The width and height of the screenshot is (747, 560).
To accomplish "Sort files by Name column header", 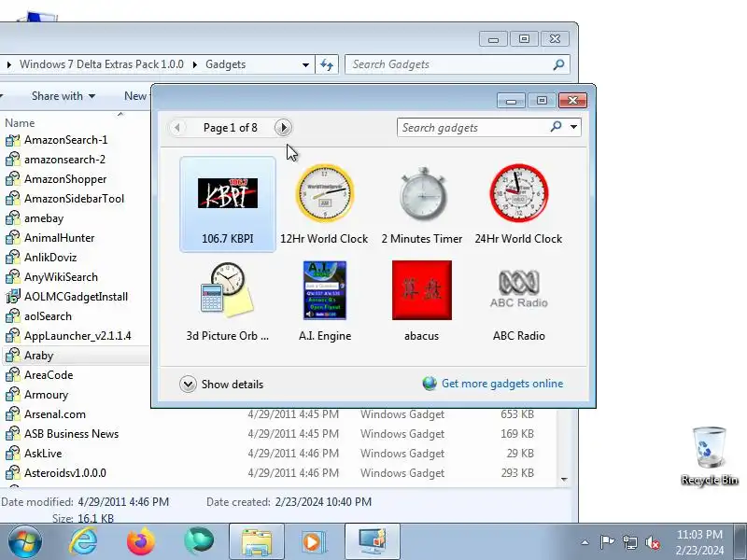I will pos(20,123).
